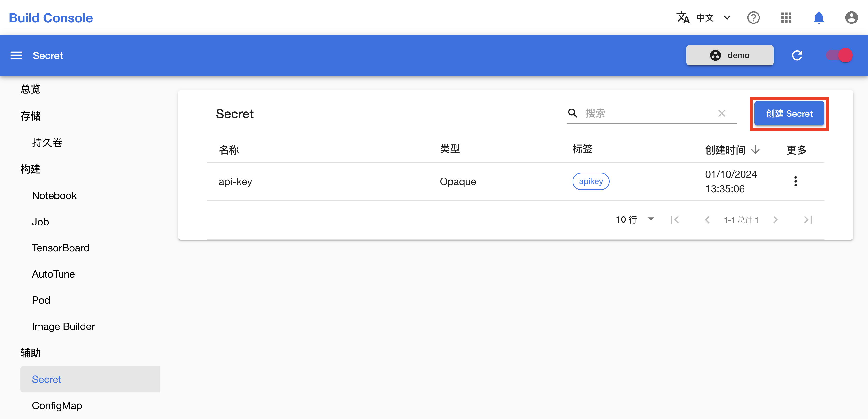Image resolution: width=868 pixels, height=419 pixels.
Task: Open Job in sidebar
Action: click(40, 222)
